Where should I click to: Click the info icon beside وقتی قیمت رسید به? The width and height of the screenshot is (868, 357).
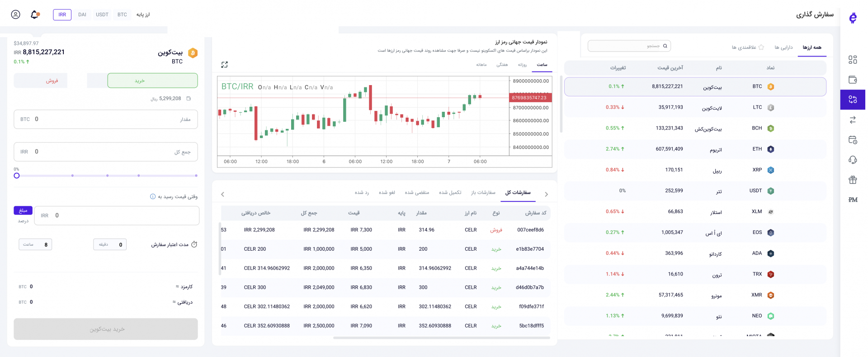pos(153,196)
